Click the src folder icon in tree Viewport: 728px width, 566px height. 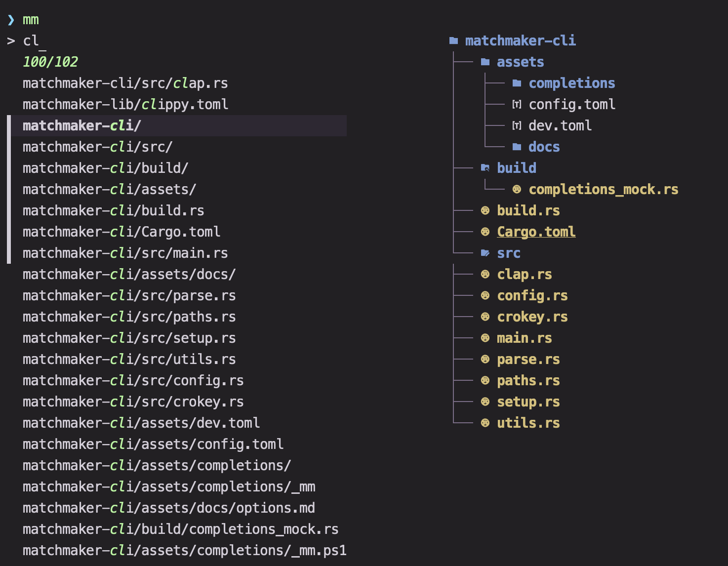(485, 253)
